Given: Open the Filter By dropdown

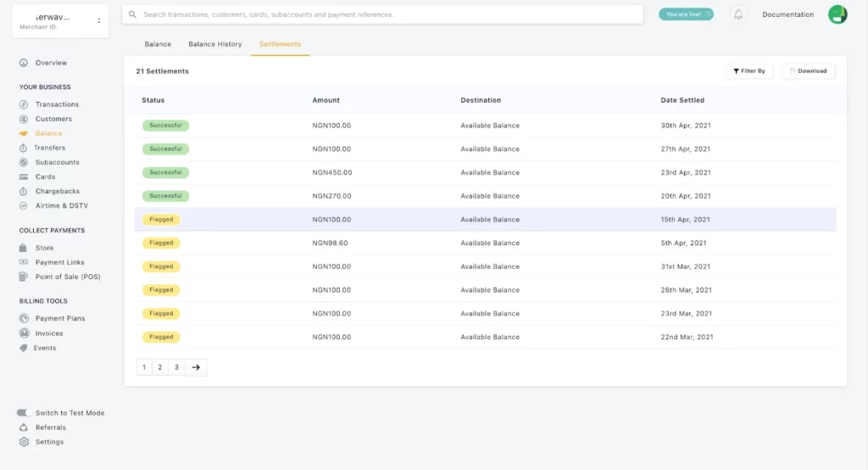Looking at the screenshot, I should (x=749, y=71).
